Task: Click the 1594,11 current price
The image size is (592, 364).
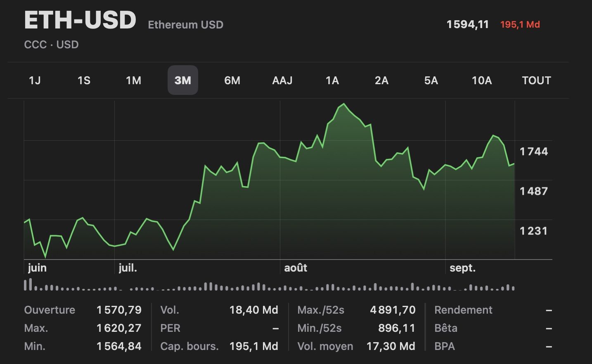Action: tap(468, 25)
